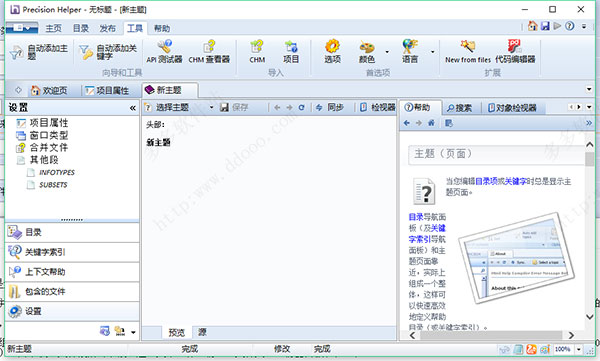Collapse the 设置 side panel
The image size is (600, 361).
(133, 108)
